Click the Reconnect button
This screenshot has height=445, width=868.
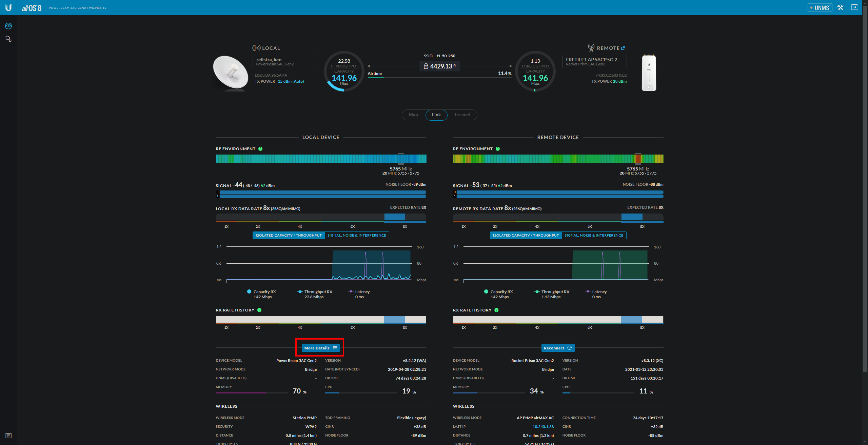[558, 348]
